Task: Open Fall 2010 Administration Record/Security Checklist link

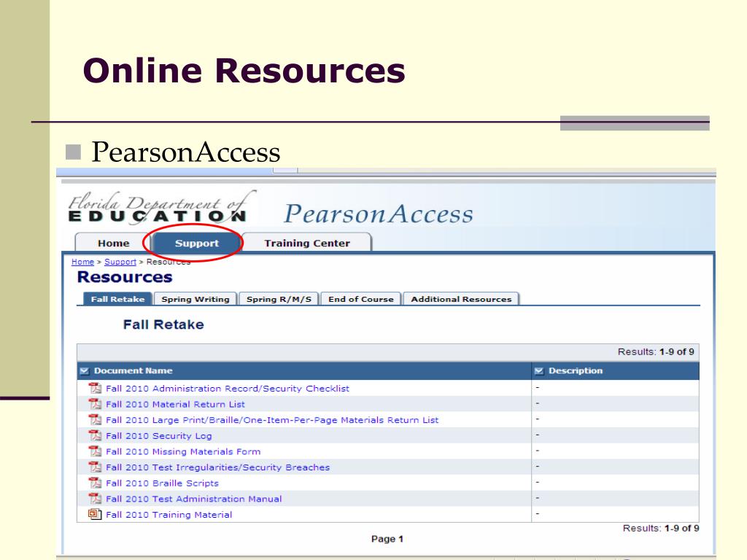Action: (x=228, y=389)
